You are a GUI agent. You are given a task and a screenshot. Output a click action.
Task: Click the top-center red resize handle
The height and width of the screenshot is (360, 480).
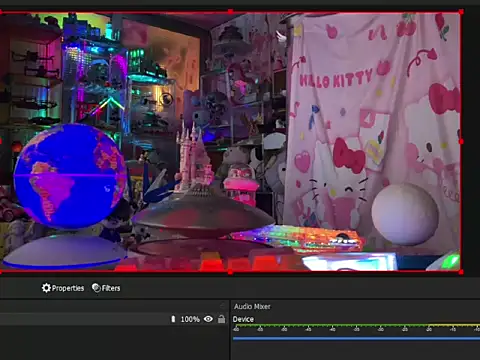click(x=230, y=12)
